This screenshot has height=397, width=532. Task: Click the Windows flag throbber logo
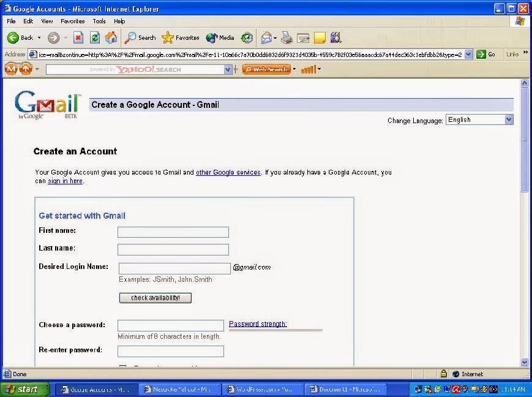click(520, 21)
